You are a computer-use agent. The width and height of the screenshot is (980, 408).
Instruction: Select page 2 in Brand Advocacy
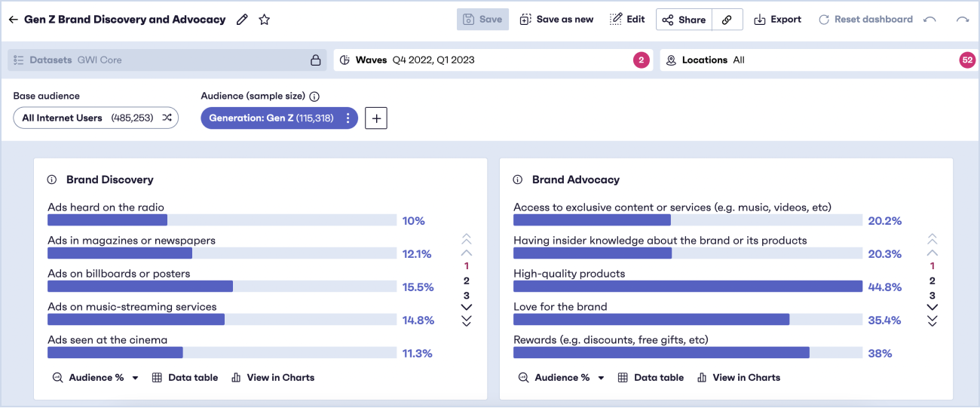pos(933,281)
